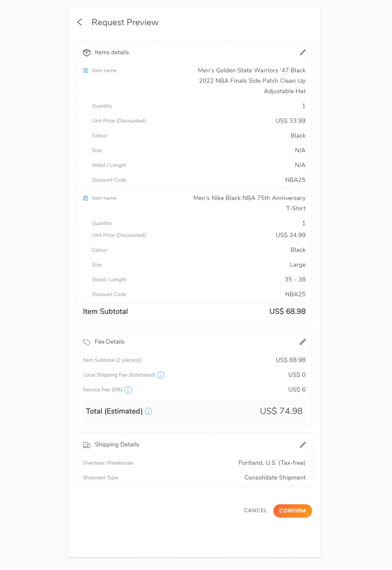Viewport: 392px width, 570px height.
Task: Click the Fee Details tag icon
Action: [86, 342]
